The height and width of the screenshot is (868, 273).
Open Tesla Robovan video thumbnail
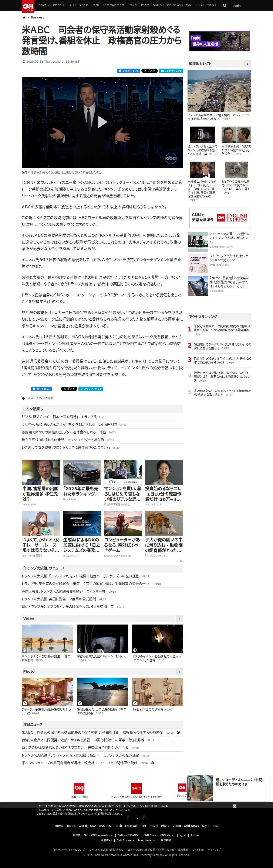pos(158,639)
